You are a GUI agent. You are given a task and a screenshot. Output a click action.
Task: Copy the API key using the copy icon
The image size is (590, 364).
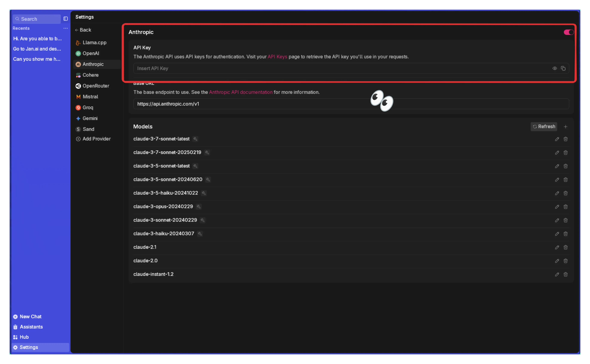(x=563, y=68)
